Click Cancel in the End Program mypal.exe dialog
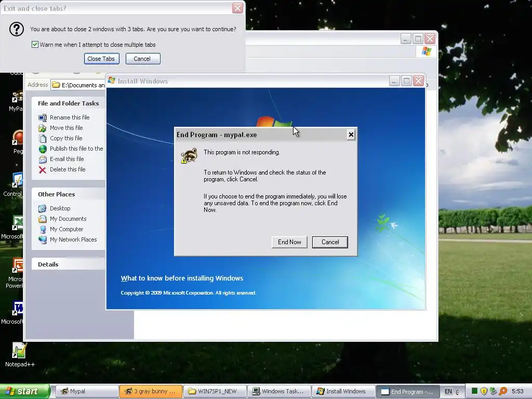This screenshot has width=532, height=399. coord(330,242)
